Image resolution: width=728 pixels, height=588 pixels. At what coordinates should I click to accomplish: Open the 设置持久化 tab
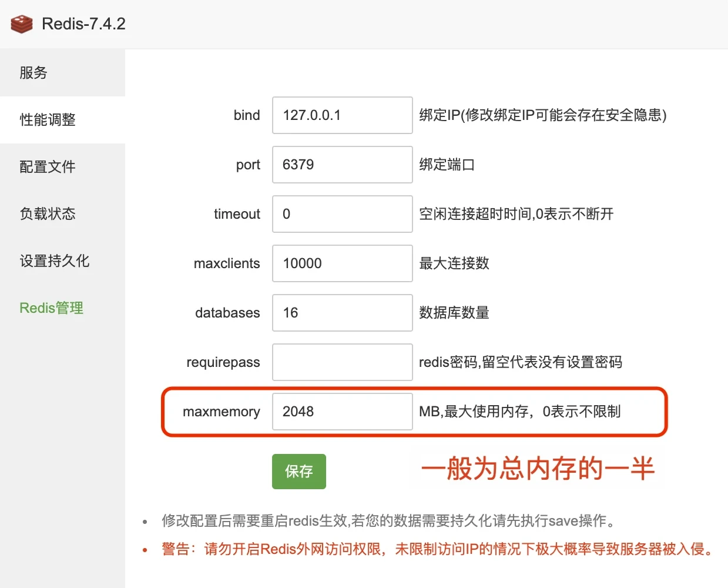(62, 261)
